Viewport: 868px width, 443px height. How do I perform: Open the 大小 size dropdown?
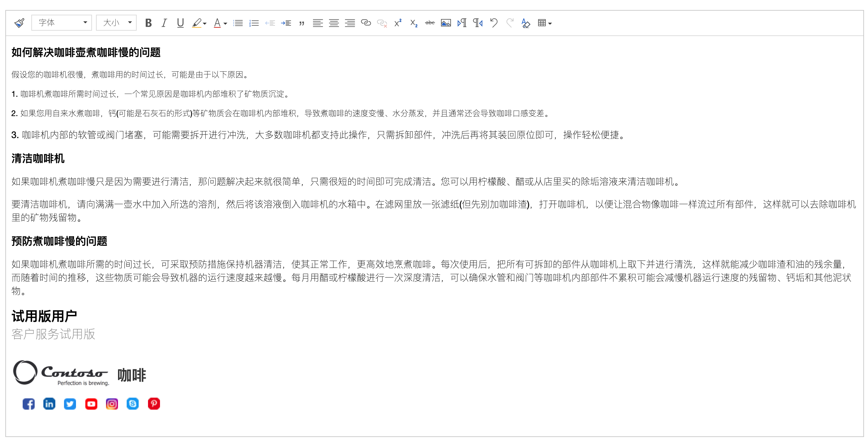coord(116,23)
